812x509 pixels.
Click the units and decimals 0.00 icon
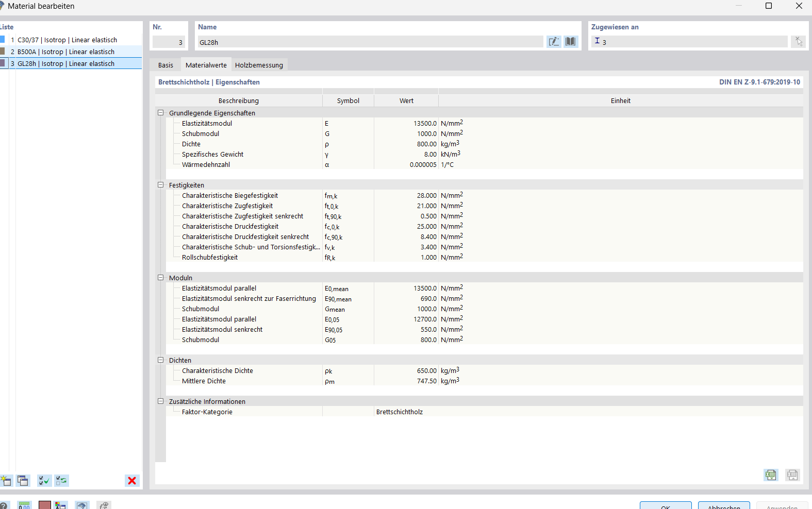[x=24, y=505]
